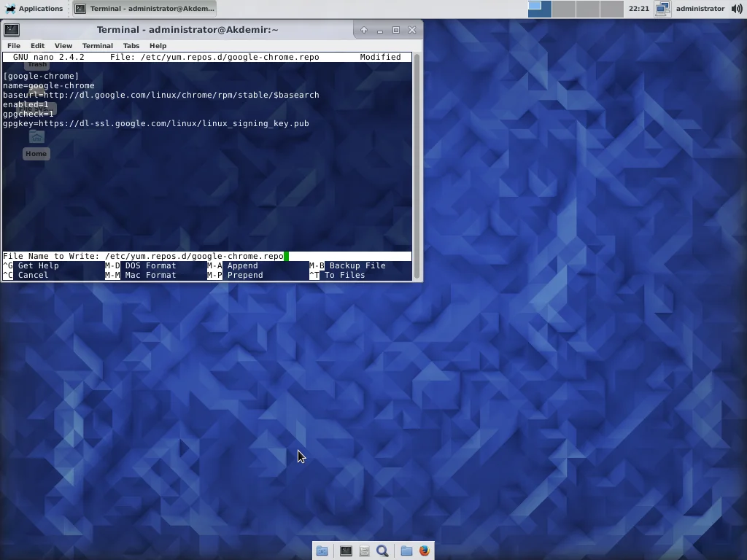Screen dimensions: 747x560
Task: Switch to the second workspace
Action: pyautogui.click(x=563, y=9)
